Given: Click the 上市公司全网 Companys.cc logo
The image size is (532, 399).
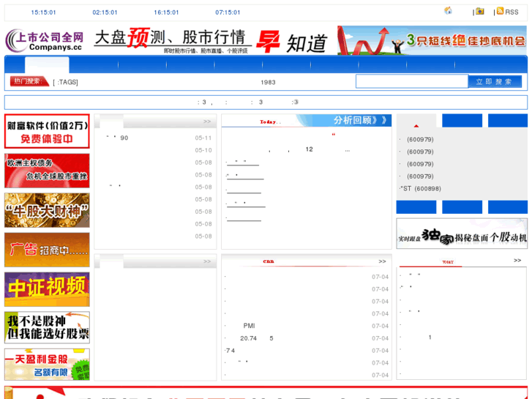Looking at the screenshot, I should 45,40.
